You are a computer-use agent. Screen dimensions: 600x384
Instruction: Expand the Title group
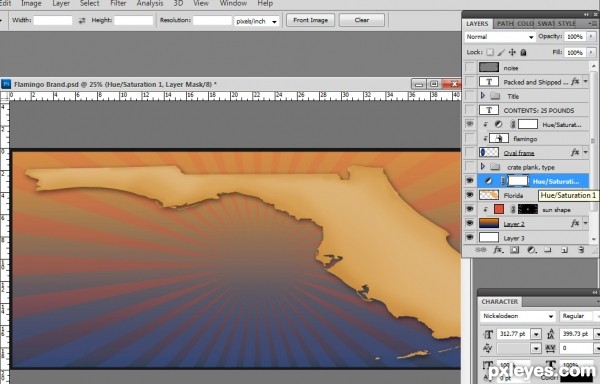[483, 96]
